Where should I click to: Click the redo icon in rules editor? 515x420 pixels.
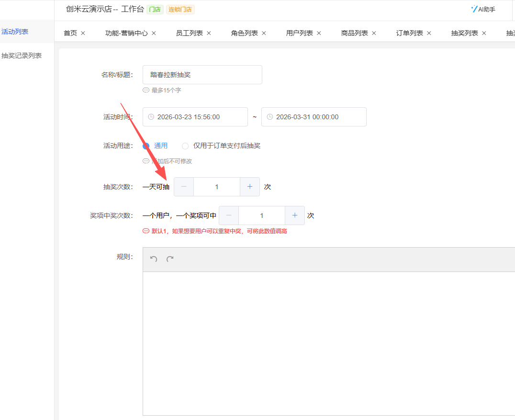coord(170,259)
